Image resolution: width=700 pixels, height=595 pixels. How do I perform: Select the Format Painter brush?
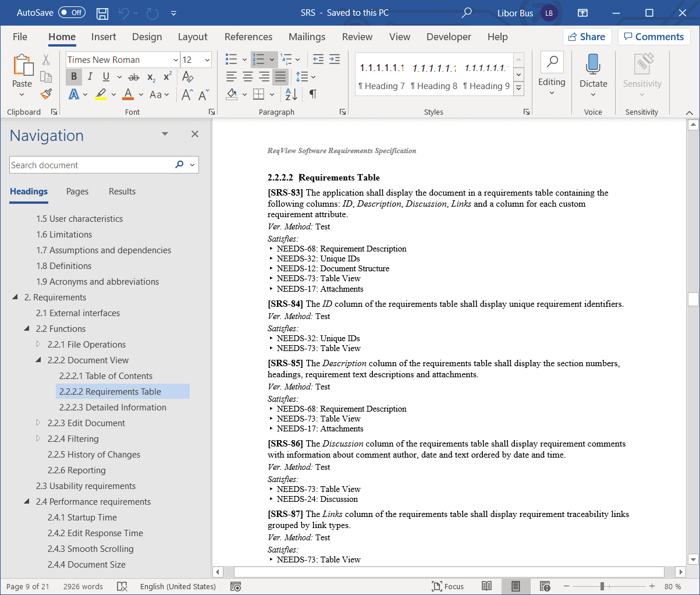[46, 94]
